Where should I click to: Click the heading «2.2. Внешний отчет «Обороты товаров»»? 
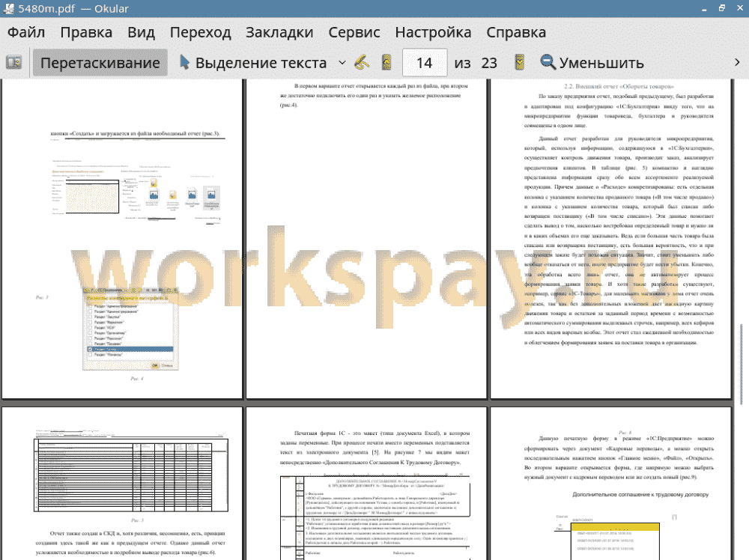tap(619, 86)
